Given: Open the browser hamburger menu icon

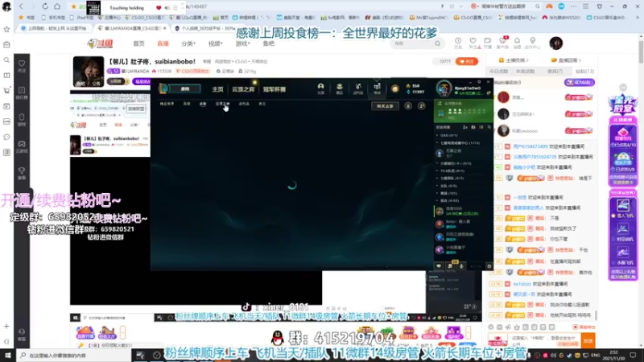Looking at the screenshot, I should tap(585, 6).
